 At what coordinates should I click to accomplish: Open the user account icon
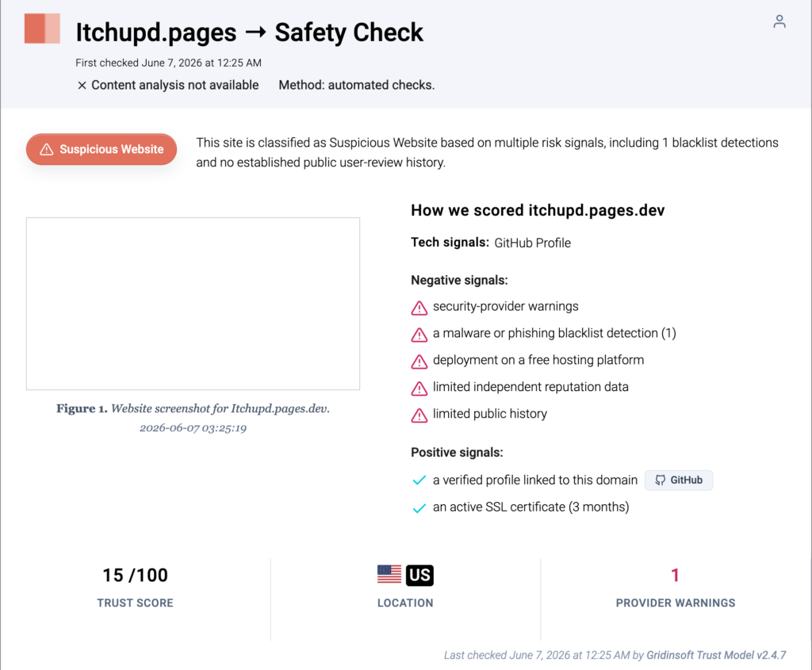(779, 21)
